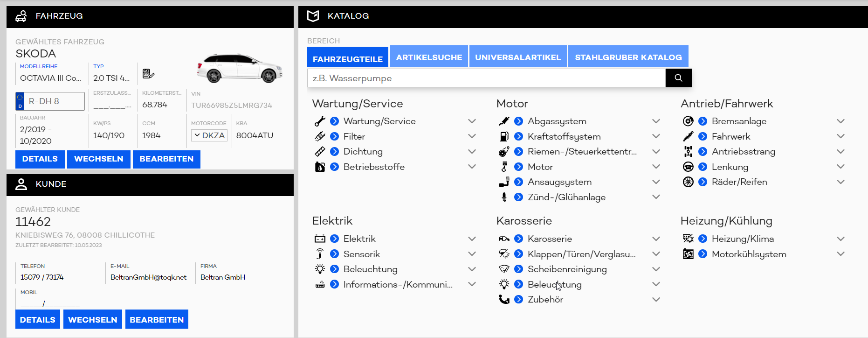Click the KBA number 8004ATU

point(255,135)
